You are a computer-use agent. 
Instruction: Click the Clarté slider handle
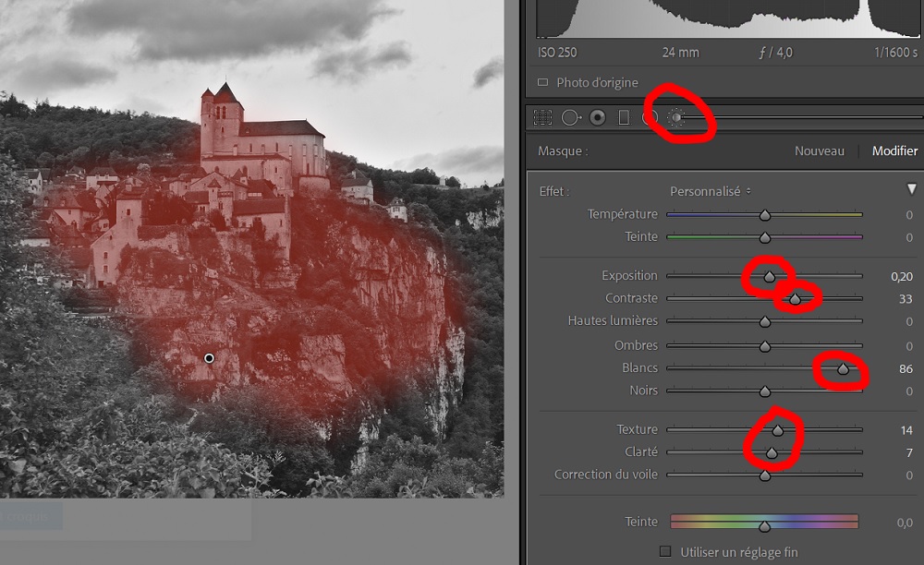click(x=772, y=453)
